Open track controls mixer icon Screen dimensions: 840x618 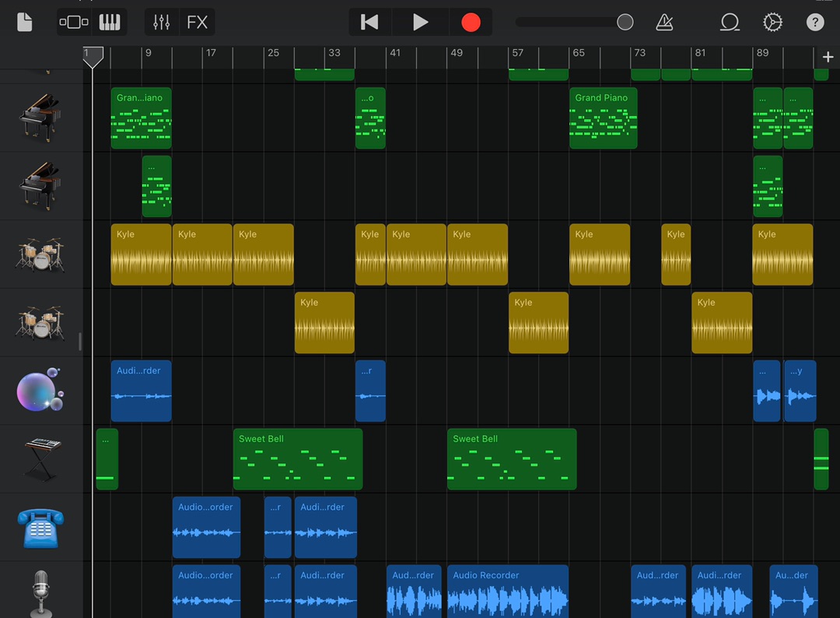[161, 23]
